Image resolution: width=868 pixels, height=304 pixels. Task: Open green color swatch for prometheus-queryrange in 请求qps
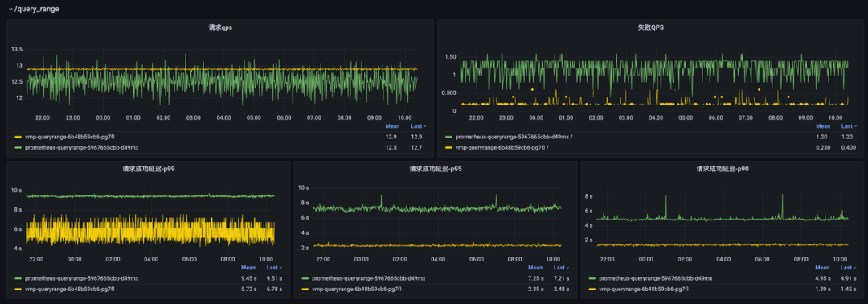click(x=18, y=147)
